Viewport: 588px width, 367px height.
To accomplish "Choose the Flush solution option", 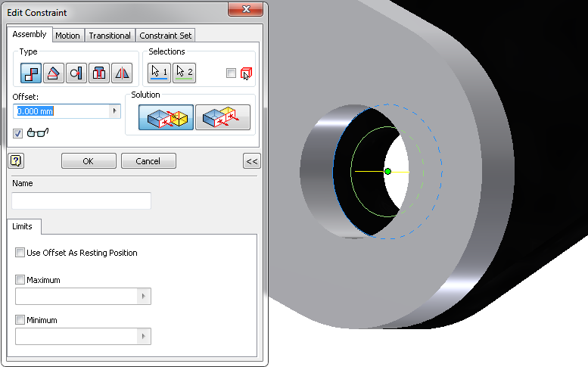I will [x=222, y=117].
